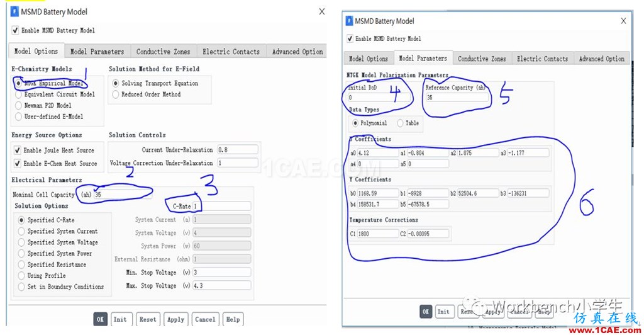Click a2 coefficient field 1.075
This screenshot has height=335, width=644.
(x=478, y=153)
